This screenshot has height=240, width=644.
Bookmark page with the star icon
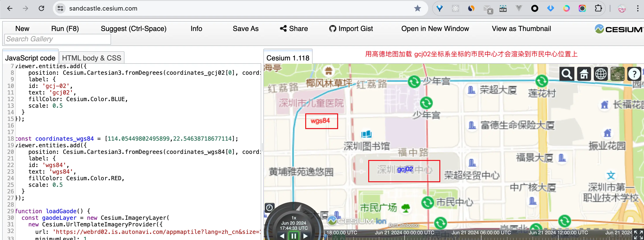[x=417, y=9]
